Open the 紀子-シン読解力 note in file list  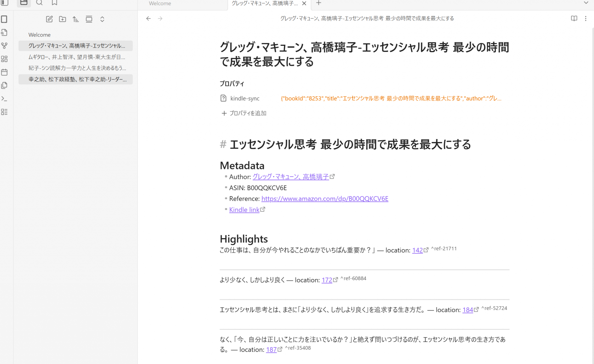click(x=77, y=68)
